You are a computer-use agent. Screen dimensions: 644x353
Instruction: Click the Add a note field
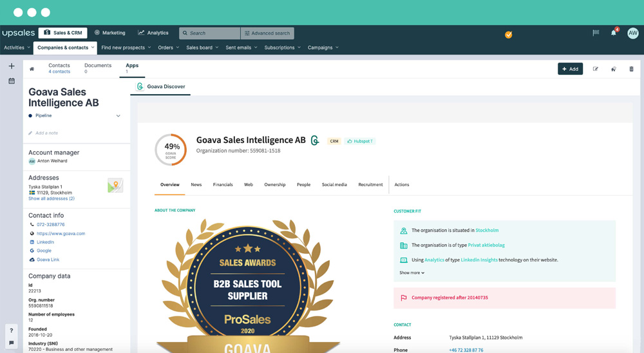click(47, 133)
